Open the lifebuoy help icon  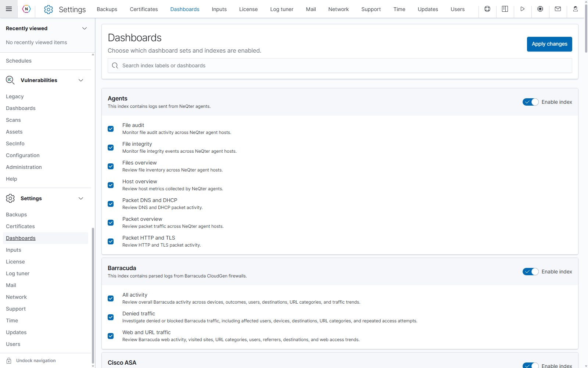(x=487, y=9)
